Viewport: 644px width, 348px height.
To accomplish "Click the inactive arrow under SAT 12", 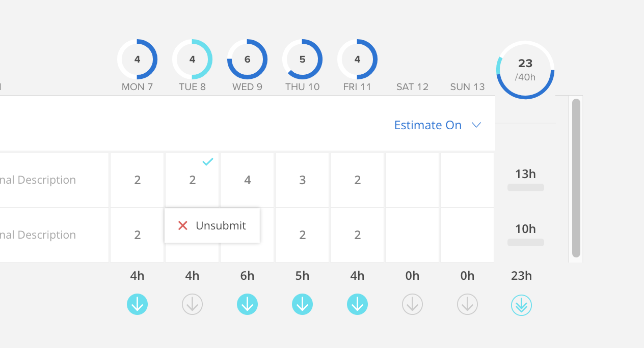I will [x=412, y=304].
